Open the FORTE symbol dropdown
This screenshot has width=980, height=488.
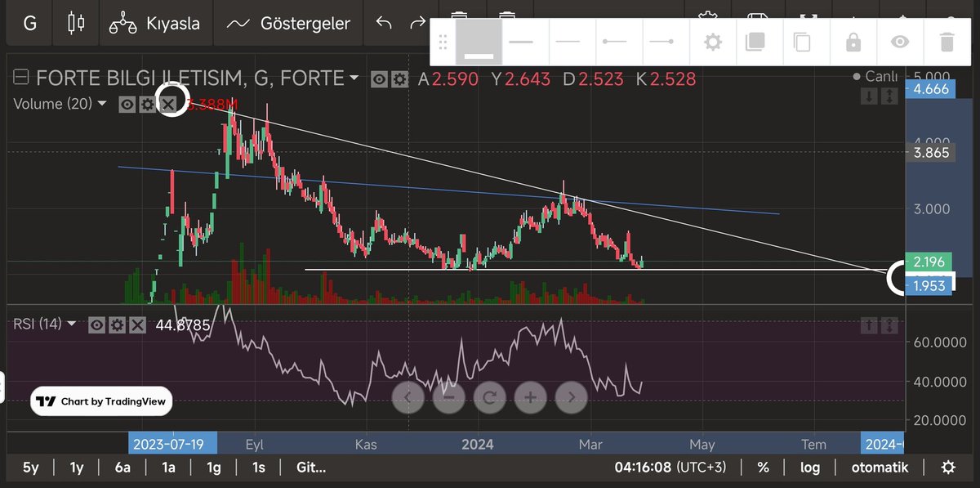[x=354, y=78]
